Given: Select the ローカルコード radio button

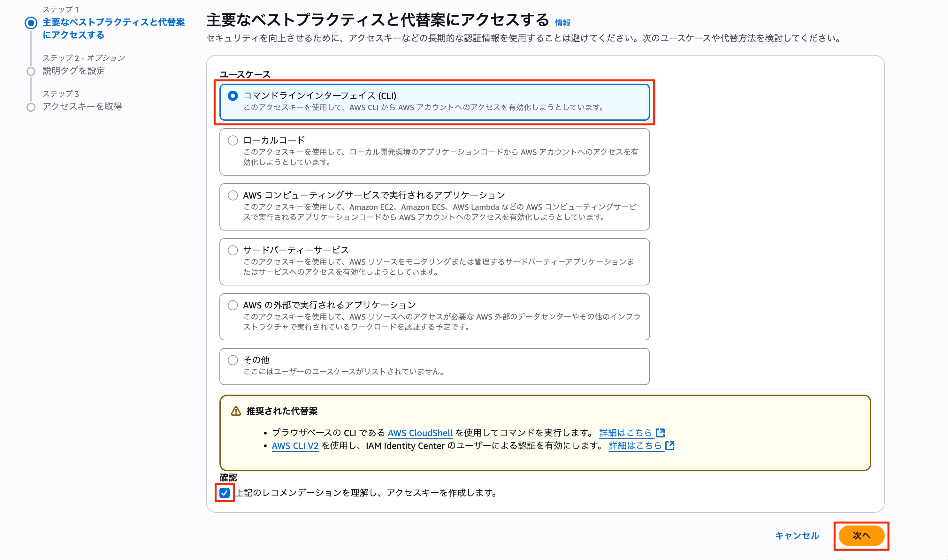Looking at the screenshot, I should (233, 140).
